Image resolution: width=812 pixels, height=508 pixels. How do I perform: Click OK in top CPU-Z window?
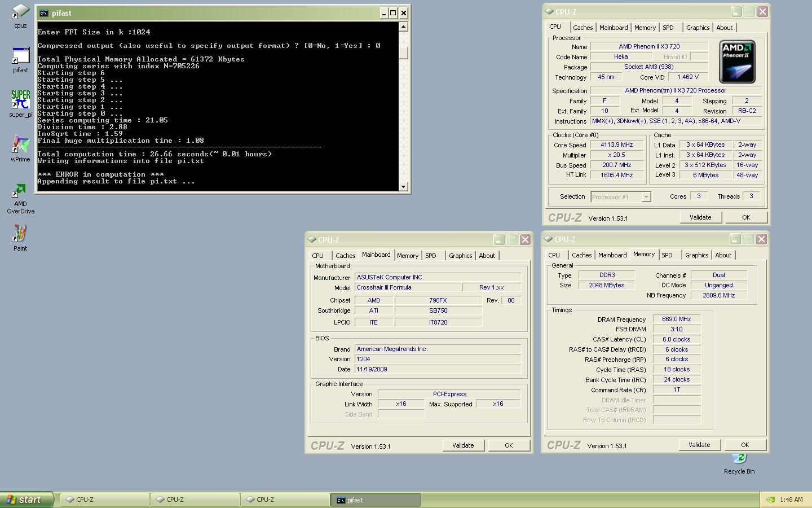(x=746, y=217)
